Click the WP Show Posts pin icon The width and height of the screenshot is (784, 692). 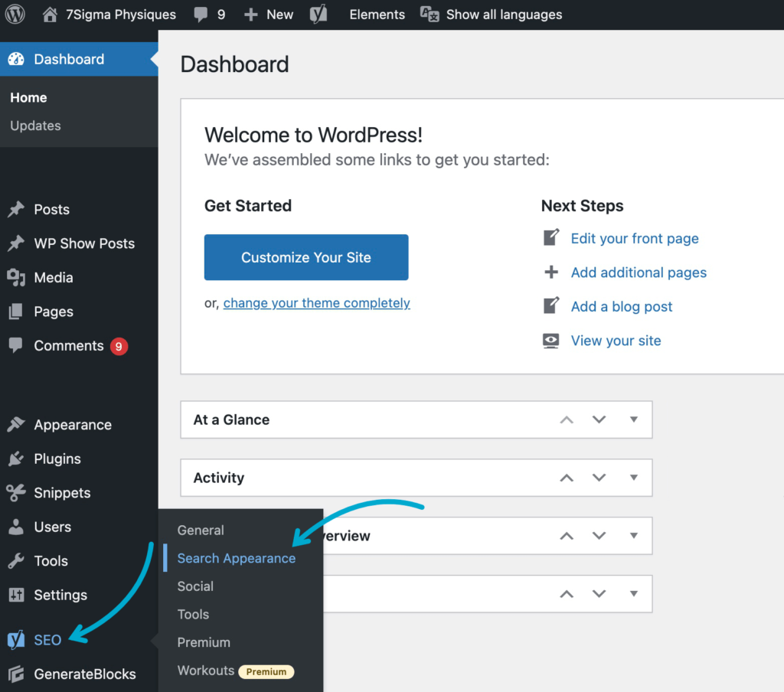16,243
